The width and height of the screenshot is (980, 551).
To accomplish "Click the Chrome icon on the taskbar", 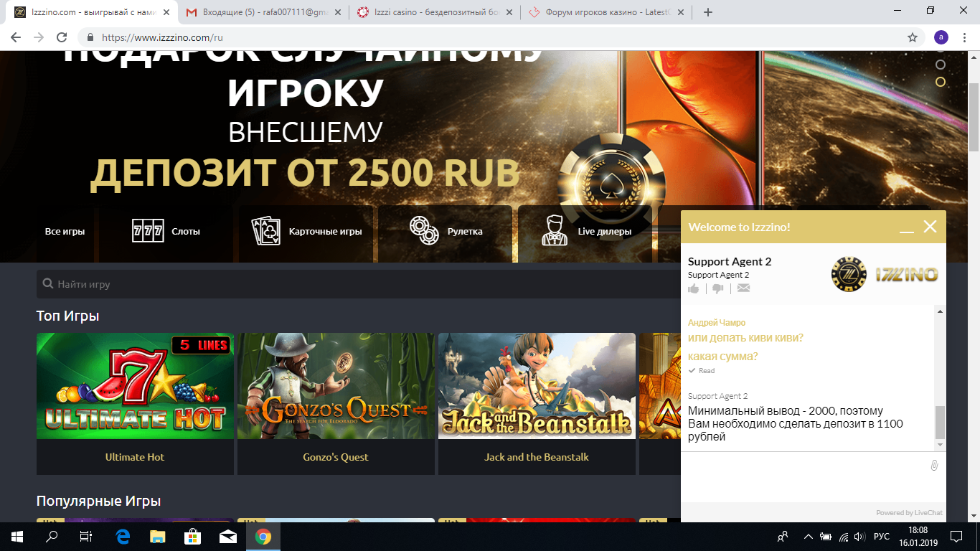I will (x=263, y=537).
